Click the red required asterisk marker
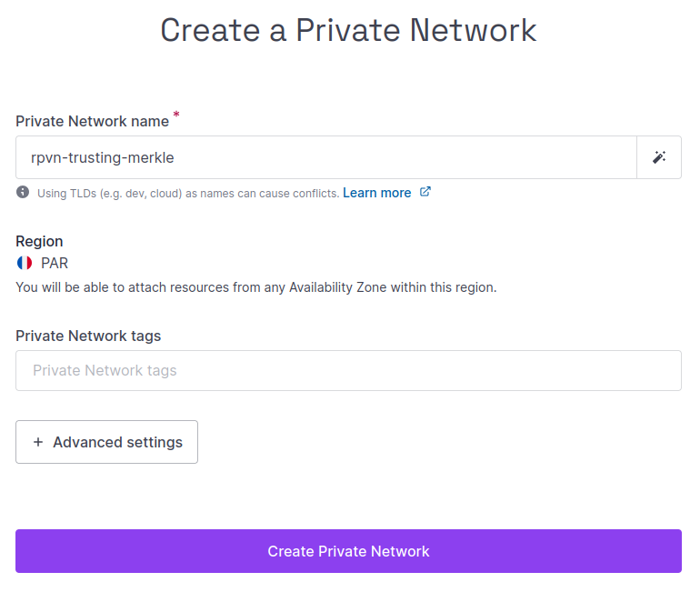700x592 pixels. tap(176, 115)
